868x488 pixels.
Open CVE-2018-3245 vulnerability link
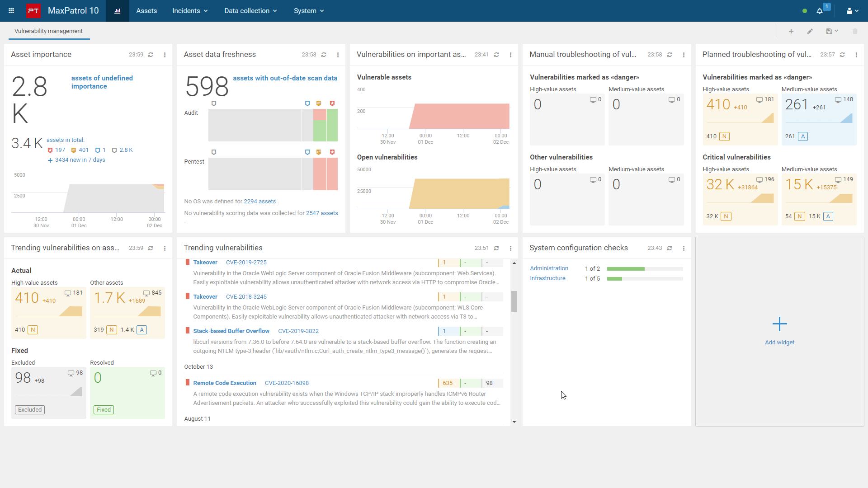246,297
